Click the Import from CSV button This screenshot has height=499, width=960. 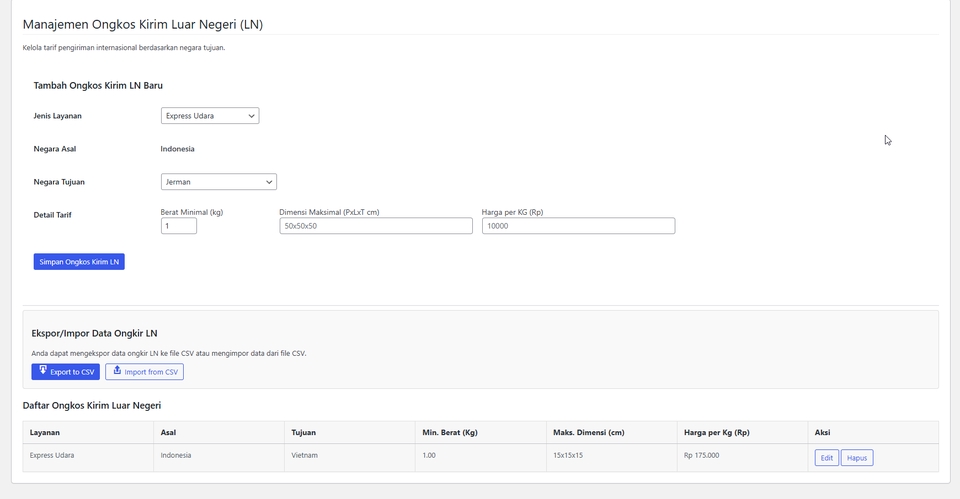coord(144,372)
